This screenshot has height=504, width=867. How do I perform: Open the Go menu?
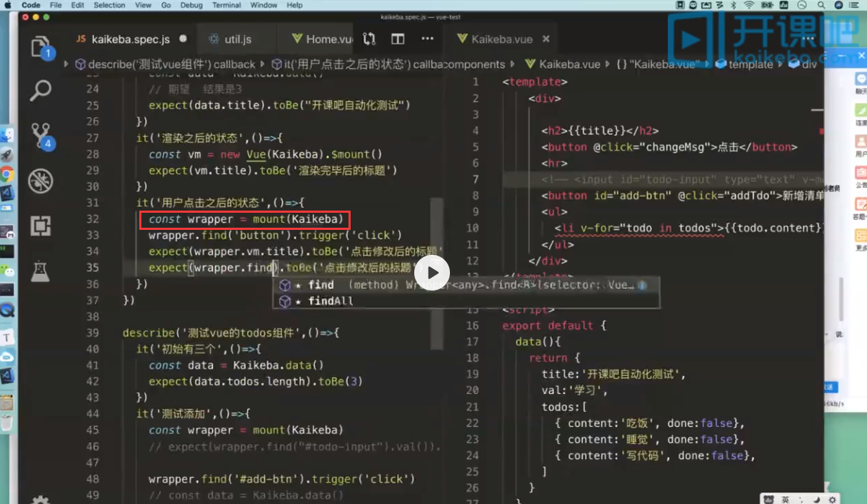(166, 5)
